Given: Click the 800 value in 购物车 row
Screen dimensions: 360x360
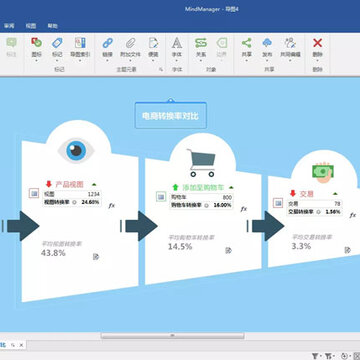Looking at the screenshot, I should (227, 197).
